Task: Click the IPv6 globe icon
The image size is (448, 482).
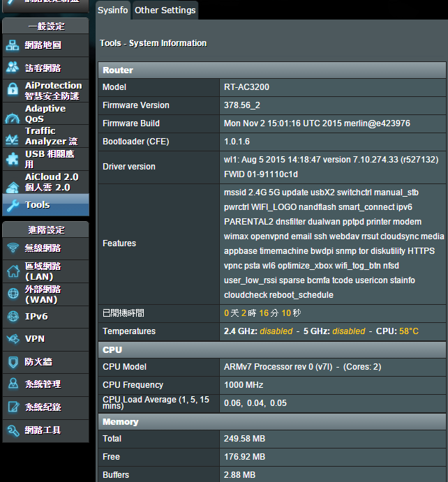Action: point(13,316)
